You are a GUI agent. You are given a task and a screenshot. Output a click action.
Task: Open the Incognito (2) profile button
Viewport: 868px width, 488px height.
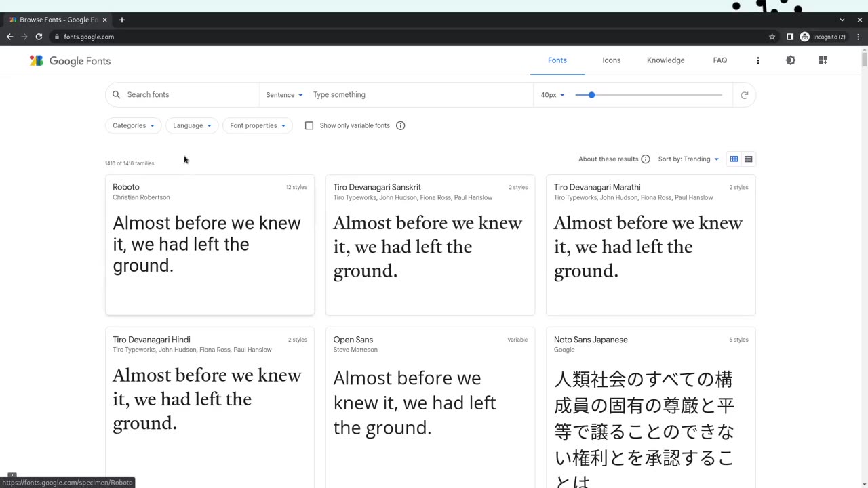[823, 37]
